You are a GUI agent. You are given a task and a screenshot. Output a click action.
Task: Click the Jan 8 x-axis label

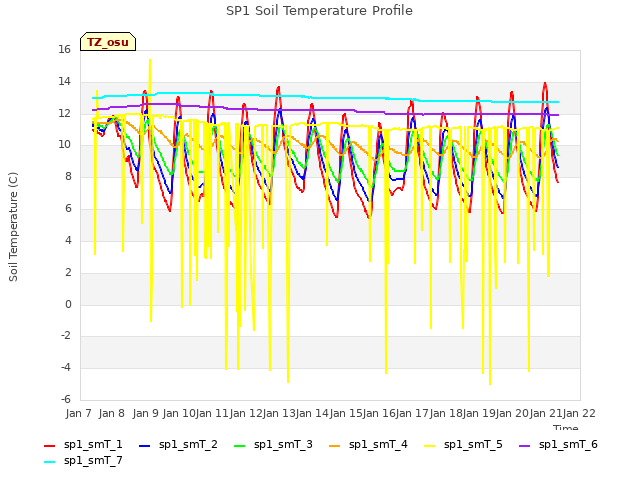(112, 413)
